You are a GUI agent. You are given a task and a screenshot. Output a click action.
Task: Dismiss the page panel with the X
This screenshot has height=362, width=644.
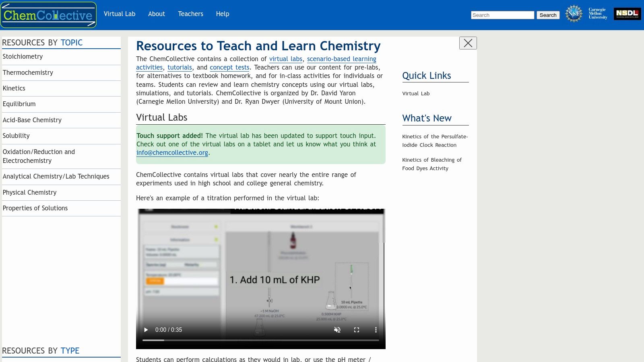click(467, 43)
